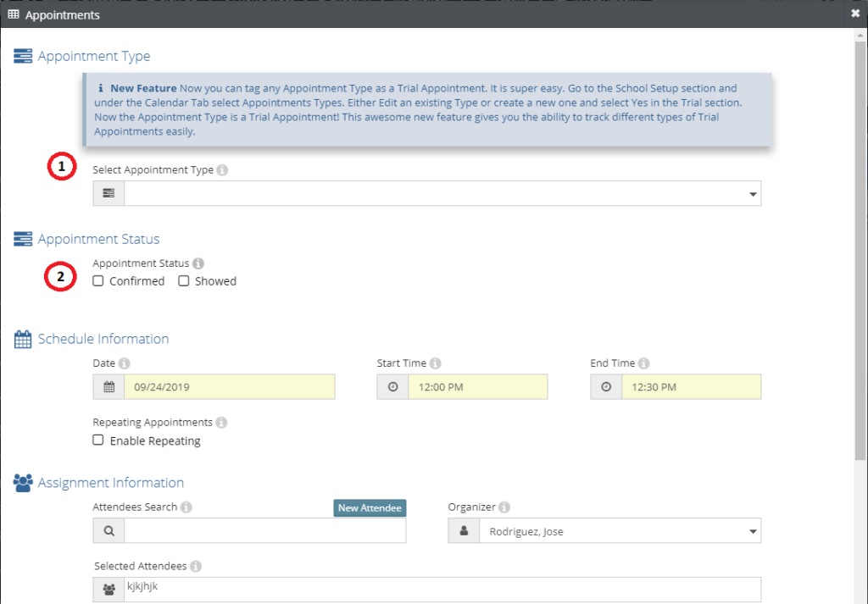Click info icon beside Repeating Appointments
Image resolution: width=868 pixels, height=604 pixels.
[x=222, y=423]
